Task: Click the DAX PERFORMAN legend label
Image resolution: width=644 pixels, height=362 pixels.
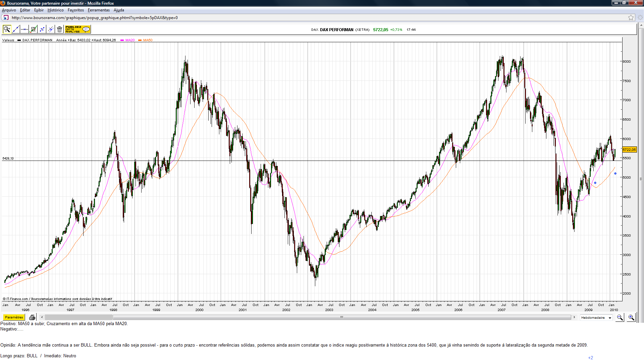Action: (x=37, y=40)
